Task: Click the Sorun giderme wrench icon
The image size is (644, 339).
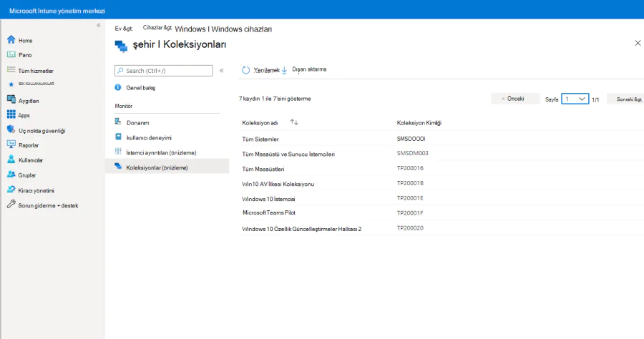Action: [x=11, y=204]
